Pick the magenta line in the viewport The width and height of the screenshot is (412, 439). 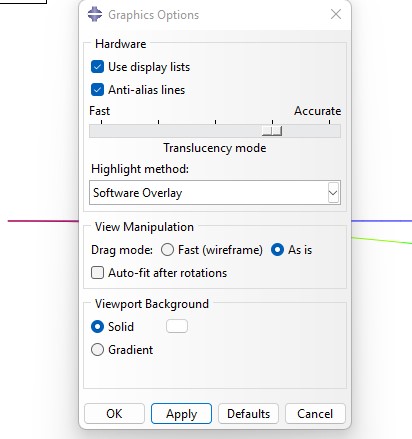(43, 221)
